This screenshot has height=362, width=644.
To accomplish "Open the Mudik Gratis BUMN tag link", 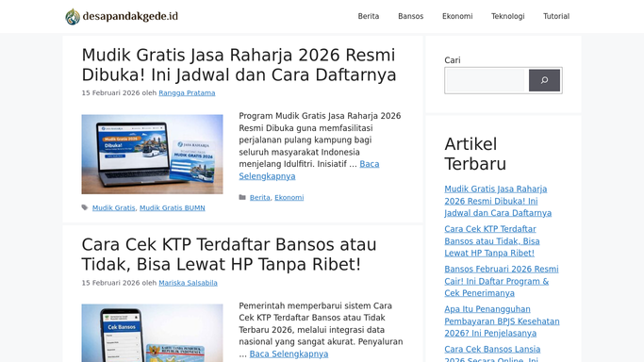I will point(173,207).
